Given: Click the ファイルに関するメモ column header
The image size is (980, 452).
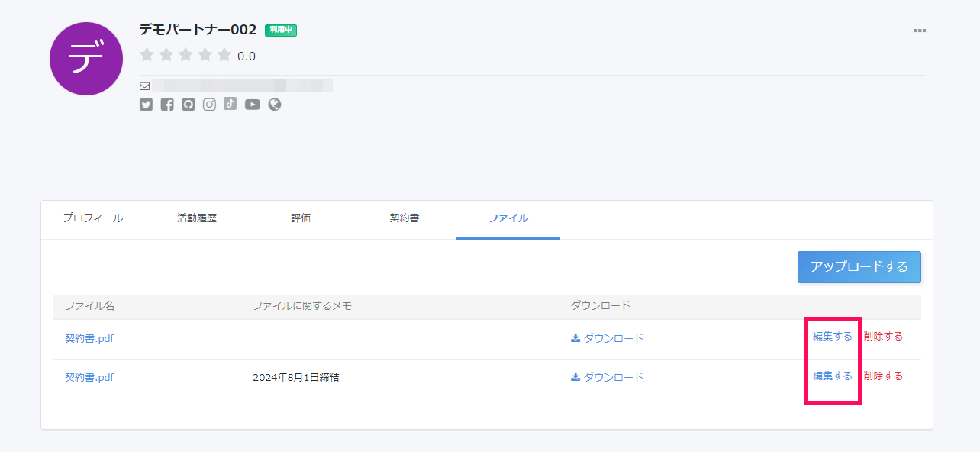Looking at the screenshot, I should click(x=302, y=306).
